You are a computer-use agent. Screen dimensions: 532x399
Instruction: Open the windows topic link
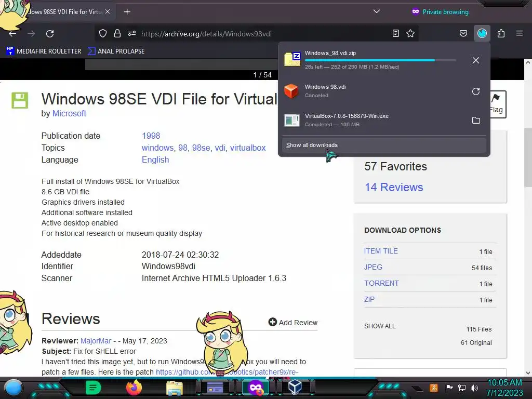pyautogui.click(x=157, y=148)
